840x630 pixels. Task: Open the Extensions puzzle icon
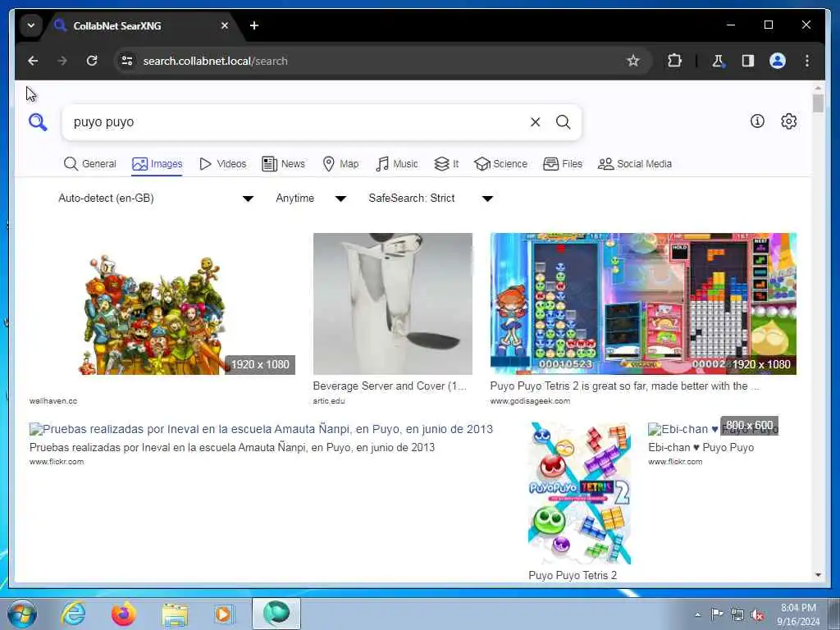pyautogui.click(x=674, y=61)
